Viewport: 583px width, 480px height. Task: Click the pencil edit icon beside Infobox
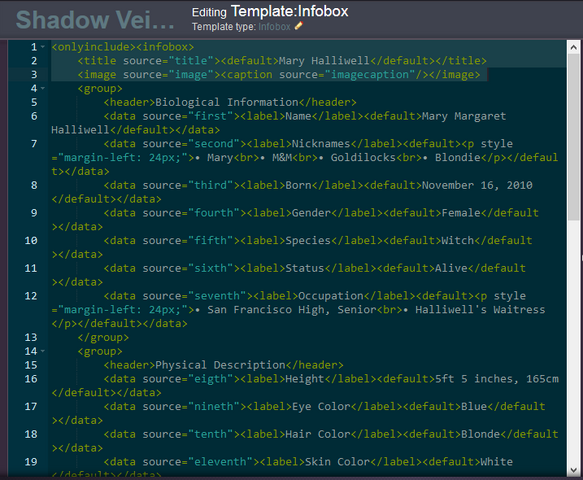coord(299,26)
